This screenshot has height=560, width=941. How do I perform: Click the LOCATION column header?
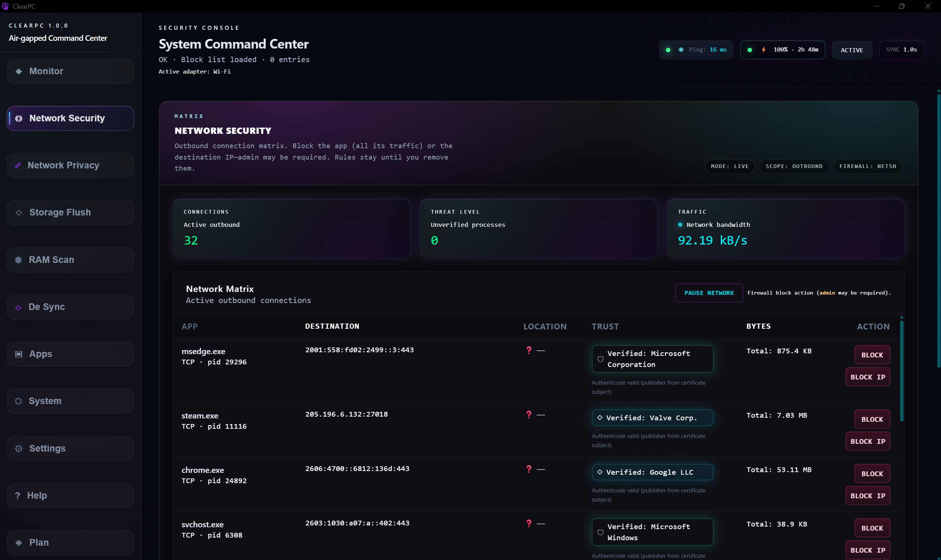tap(545, 327)
